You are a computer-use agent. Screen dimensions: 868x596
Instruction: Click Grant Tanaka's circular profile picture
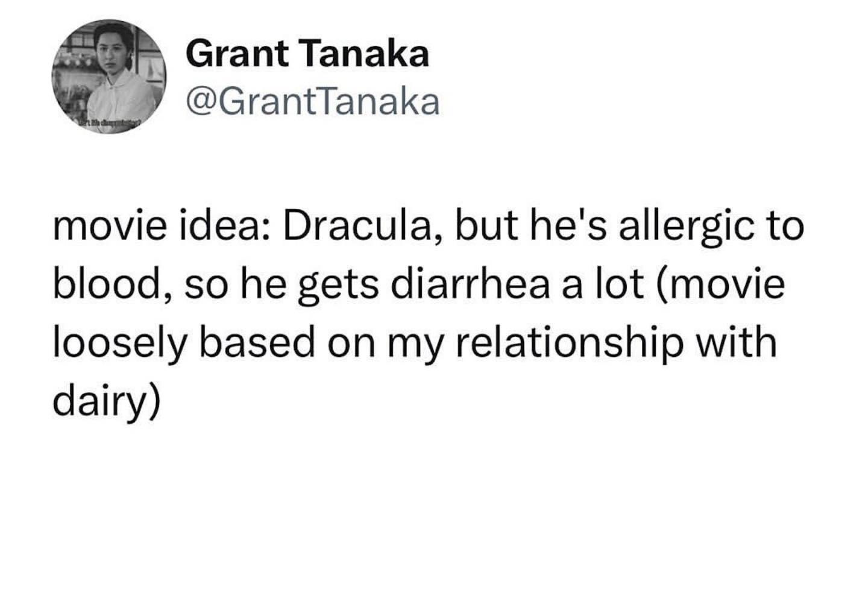108,77
